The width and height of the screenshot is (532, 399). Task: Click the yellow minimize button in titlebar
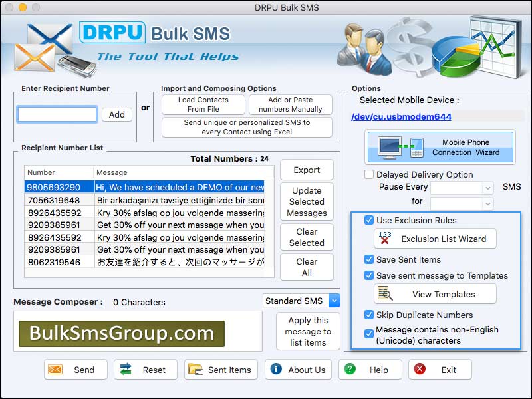point(22,7)
